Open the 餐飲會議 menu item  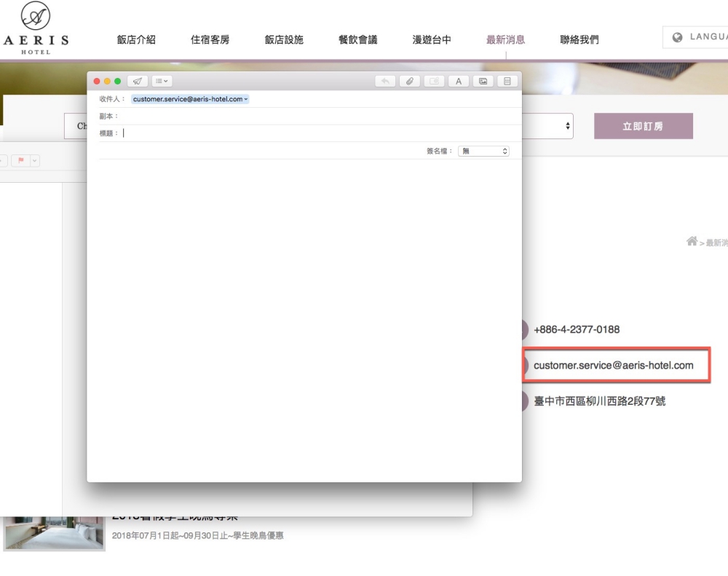point(357,40)
